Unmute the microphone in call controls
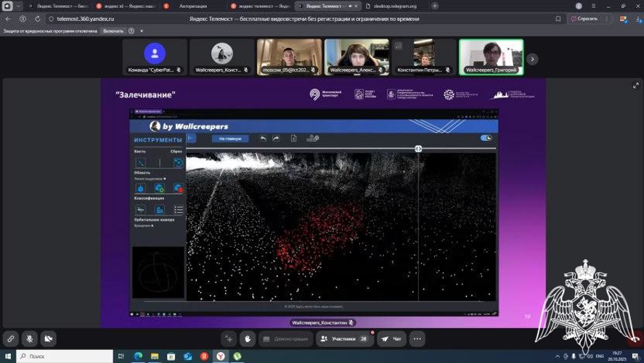The image size is (644, 363). tap(30, 339)
